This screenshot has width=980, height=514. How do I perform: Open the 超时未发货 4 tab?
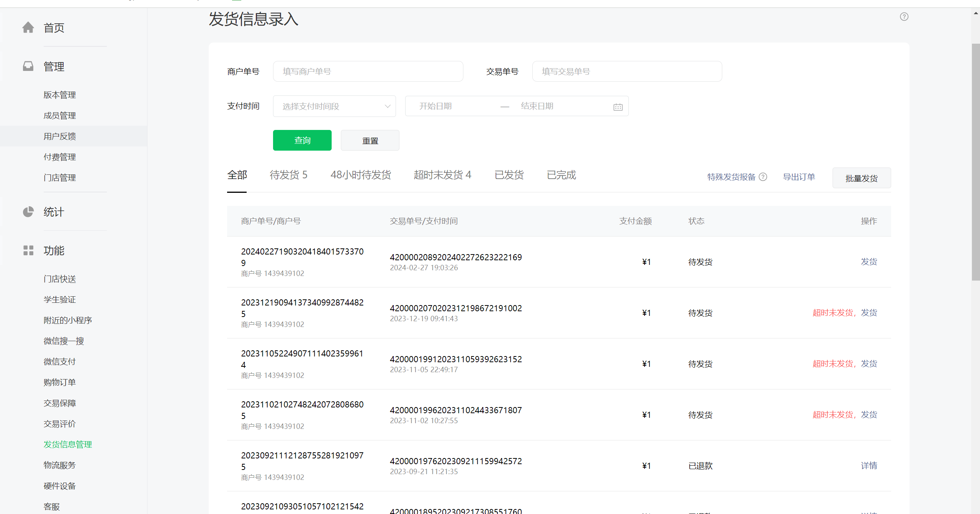point(442,175)
